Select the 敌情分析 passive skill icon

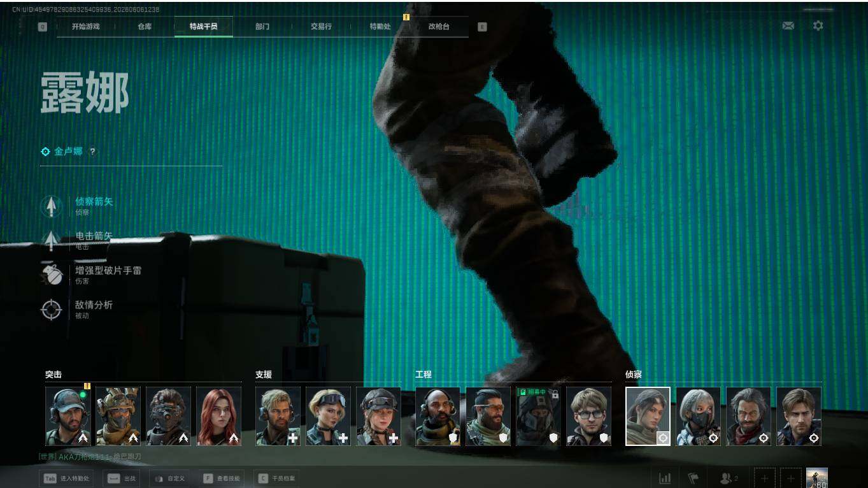51,310
